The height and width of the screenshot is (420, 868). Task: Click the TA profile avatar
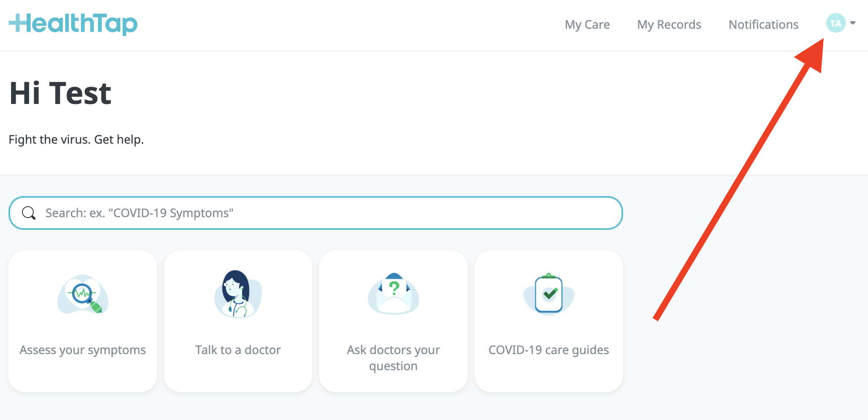pos(835,23)
